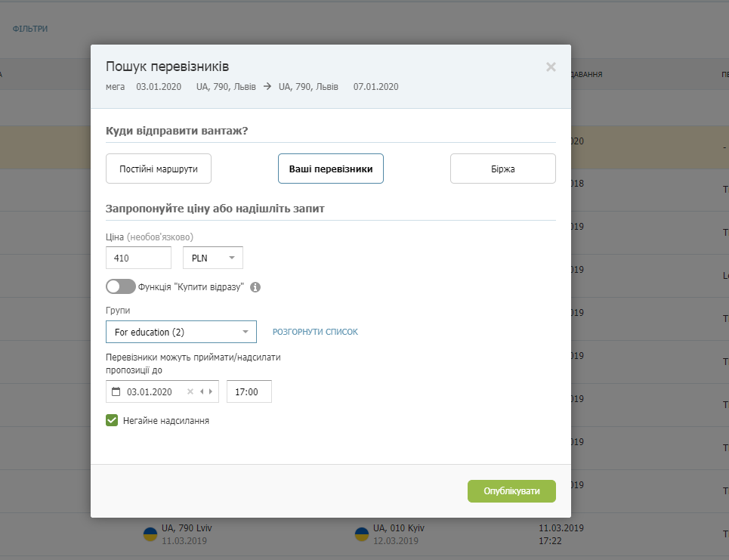Image resolution: width=729 pixels, height=560 pixels.
Task: Select the "Ваші перевізники" option
Action: click(331, 169)
